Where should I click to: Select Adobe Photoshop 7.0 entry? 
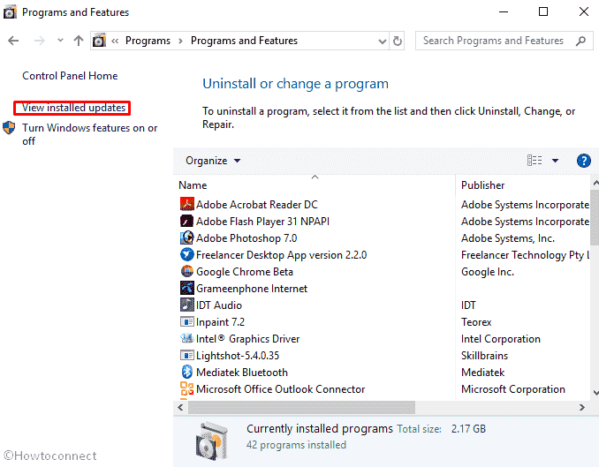click(246, 238)
